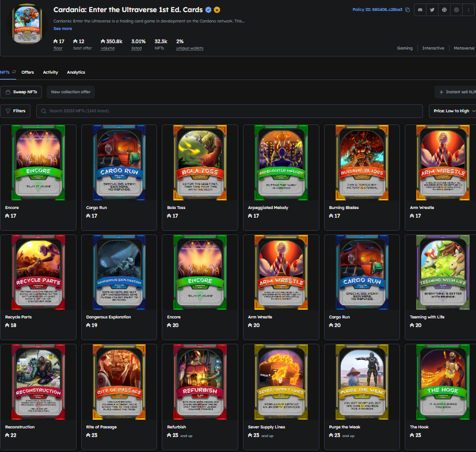Open the collection's Discord link
This screenshot has width=476, height=452.
point(420,10)
